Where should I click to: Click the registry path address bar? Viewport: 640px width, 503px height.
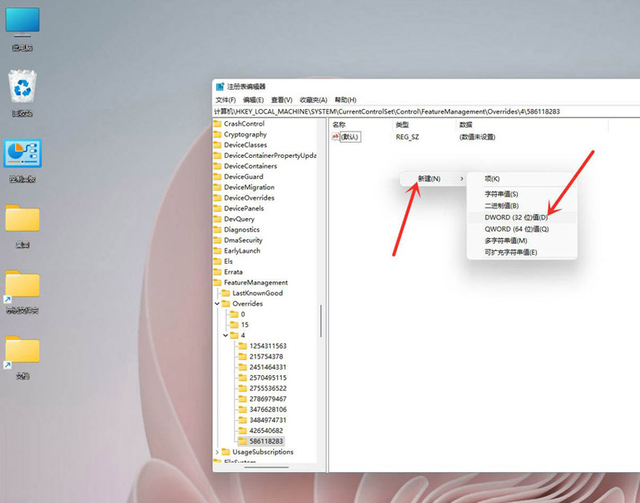click(426, 111)
